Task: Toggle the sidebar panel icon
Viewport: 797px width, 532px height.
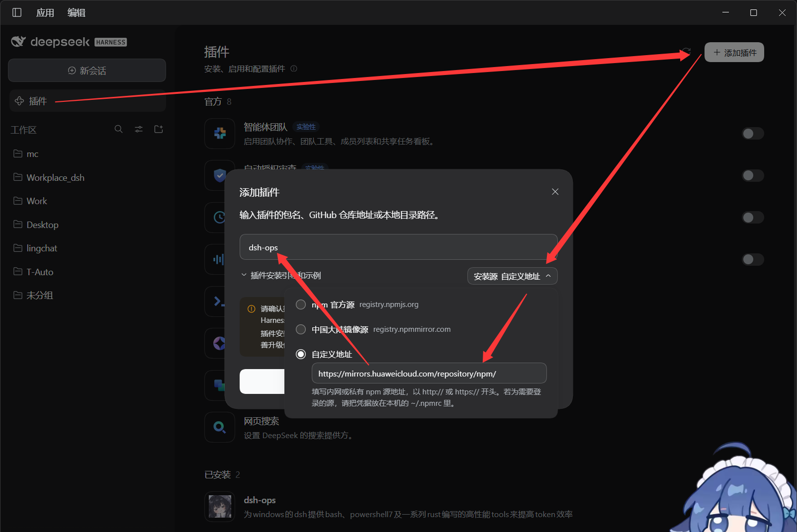Action: (x=17, y=12)
